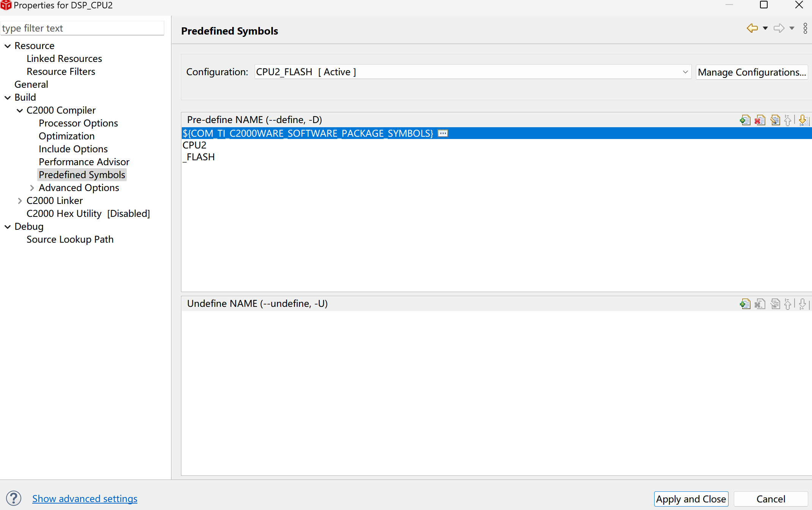Click the Manage Configurations button
Screen dimensions: 812x510
[x=751, y=72]
